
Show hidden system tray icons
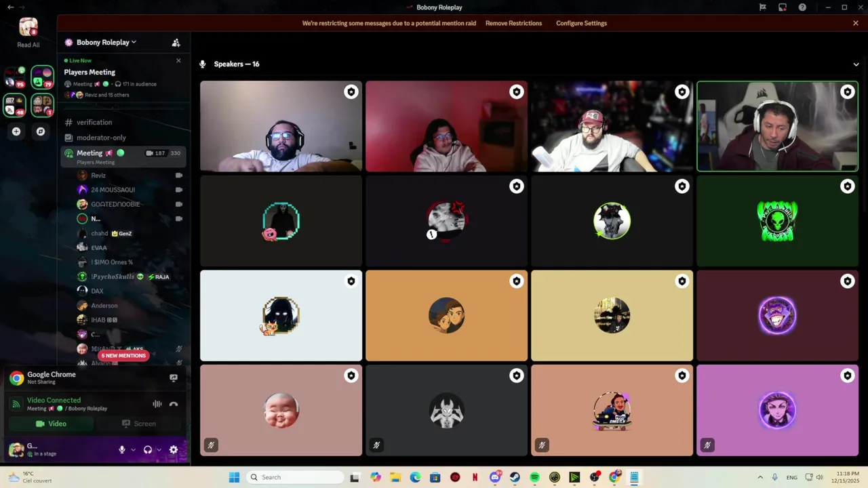tap(759, 477)
